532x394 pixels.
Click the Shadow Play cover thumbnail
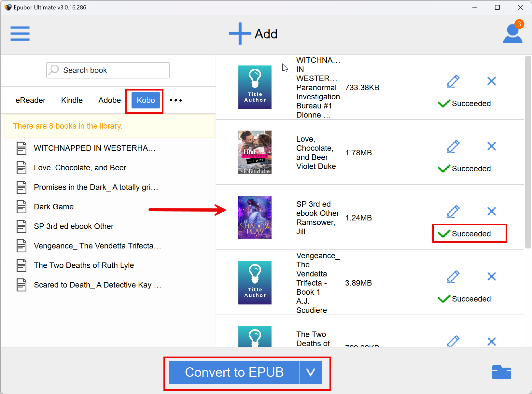click(255, 218)
